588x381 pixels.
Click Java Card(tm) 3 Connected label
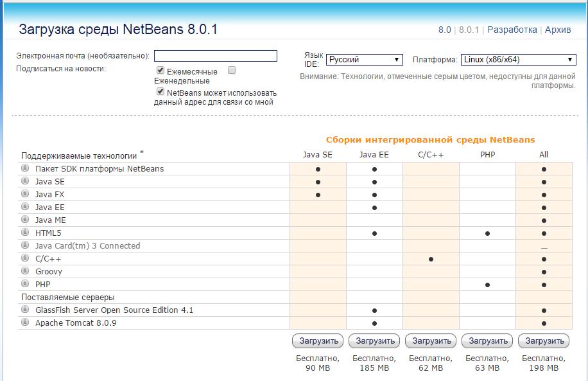pos(87,246)
